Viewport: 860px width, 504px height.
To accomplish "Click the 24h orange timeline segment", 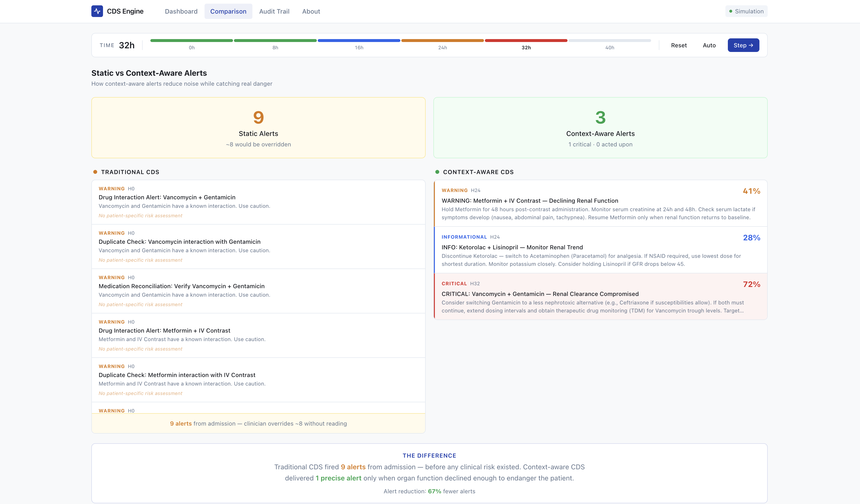I will 442,41.
